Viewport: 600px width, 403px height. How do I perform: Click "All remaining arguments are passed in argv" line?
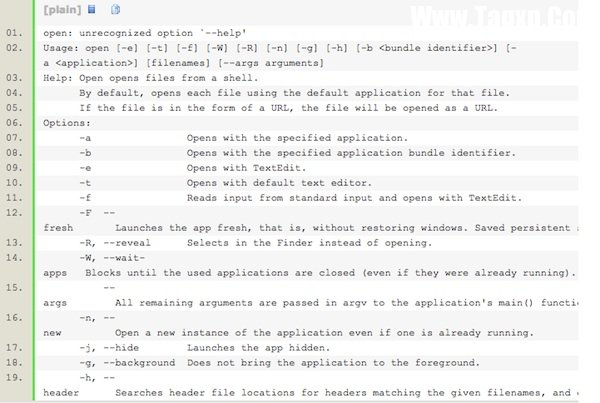click(x=346, y=303)
